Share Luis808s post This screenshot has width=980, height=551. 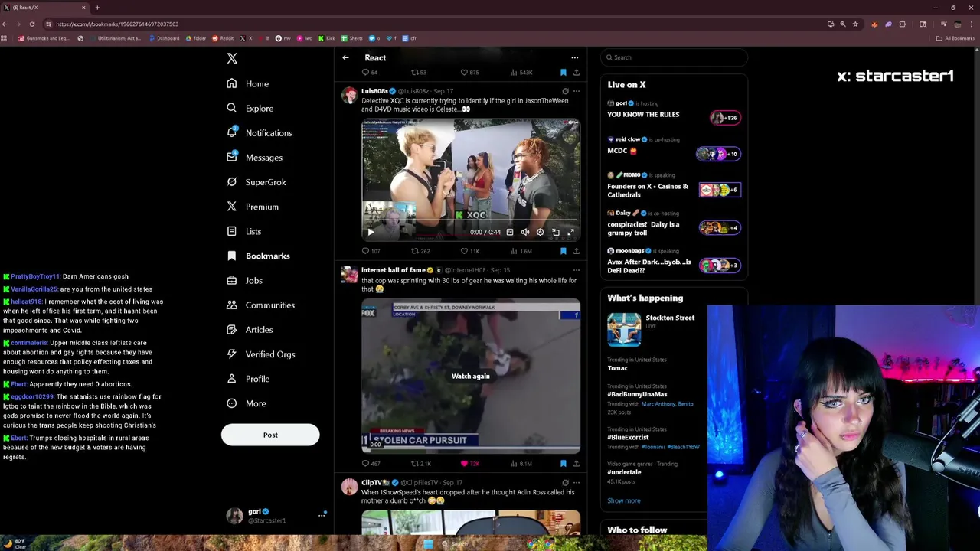[577, 251]
